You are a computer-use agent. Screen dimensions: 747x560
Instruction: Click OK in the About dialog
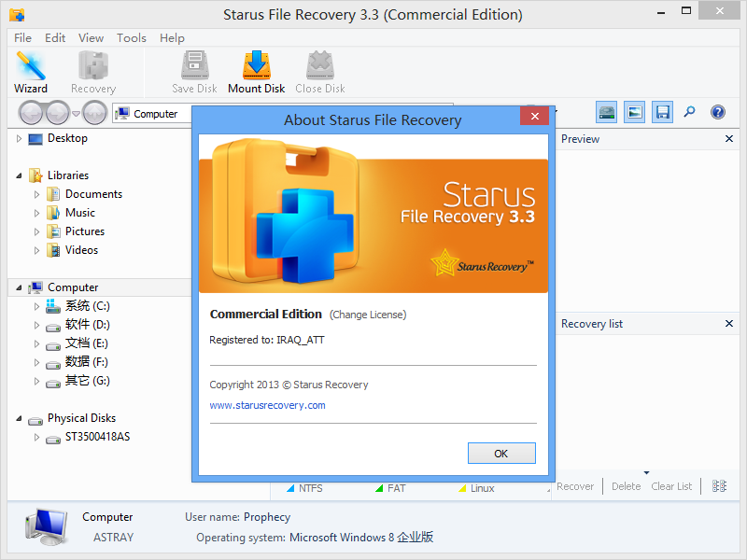pyautogui.click(x=501, y=454)
